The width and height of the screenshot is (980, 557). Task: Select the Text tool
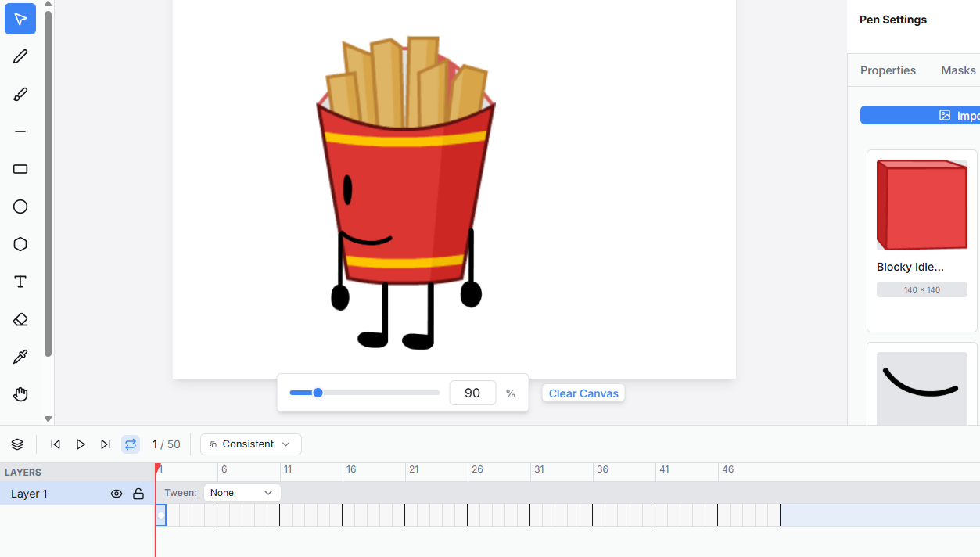(x=20, y=282)
